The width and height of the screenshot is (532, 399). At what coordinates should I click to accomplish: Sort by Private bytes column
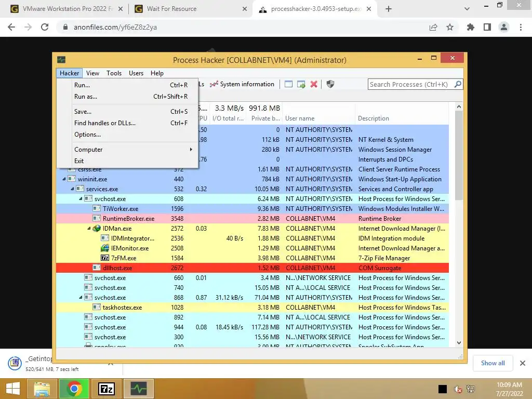[x=264, y=118]
